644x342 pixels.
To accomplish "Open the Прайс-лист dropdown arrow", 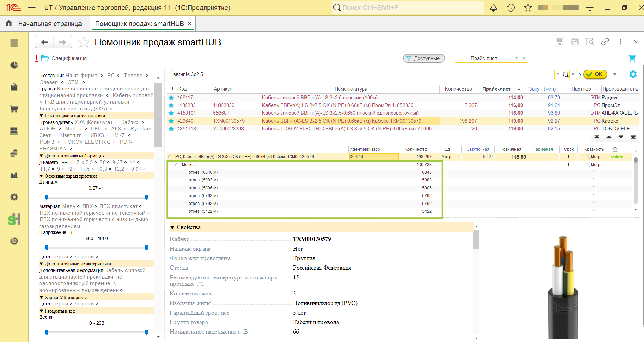I will [517, 58].
